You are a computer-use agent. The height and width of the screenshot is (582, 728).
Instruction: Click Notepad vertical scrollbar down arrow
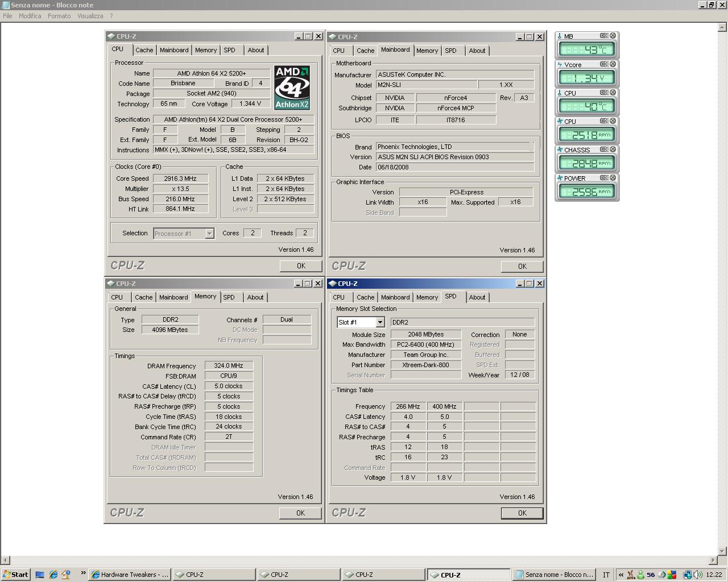click(x=723, y=551)
